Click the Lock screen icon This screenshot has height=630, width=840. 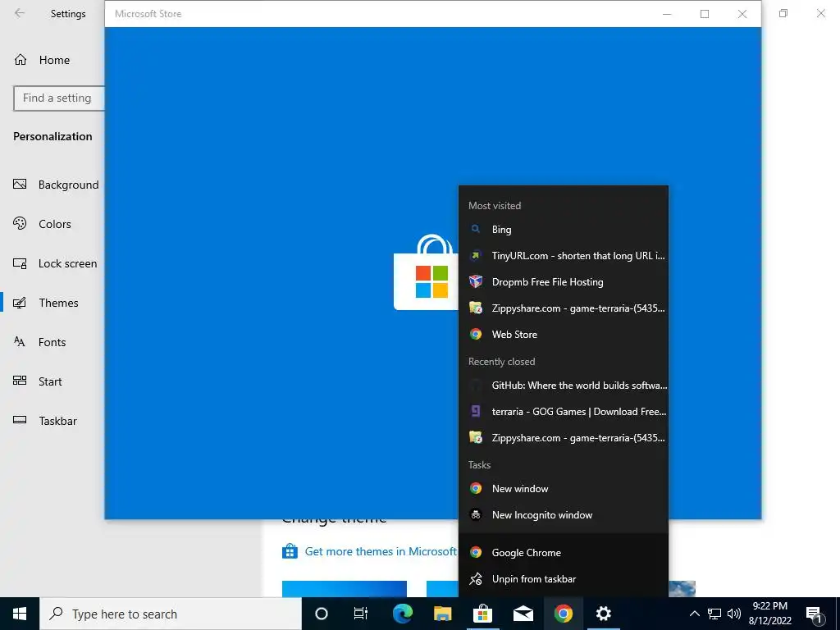20,263
